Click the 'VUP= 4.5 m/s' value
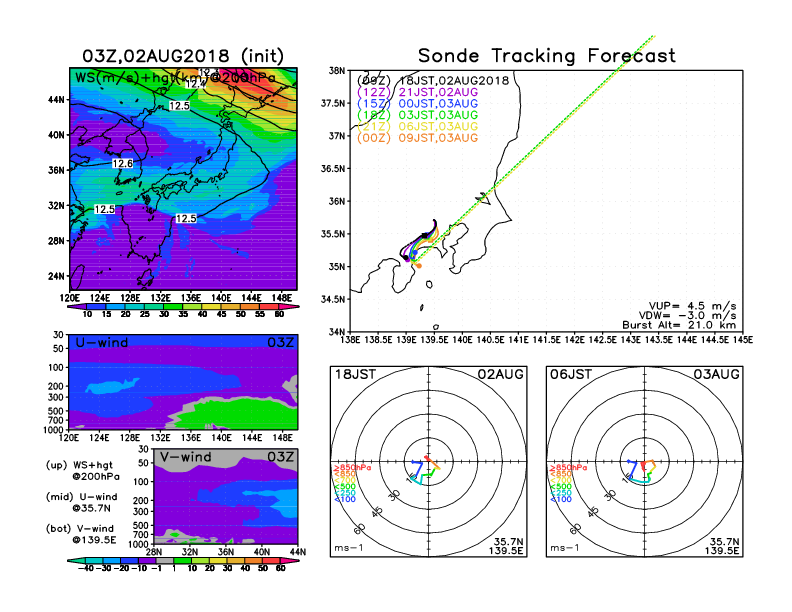The image size is (792, 612). click(692, 306)
